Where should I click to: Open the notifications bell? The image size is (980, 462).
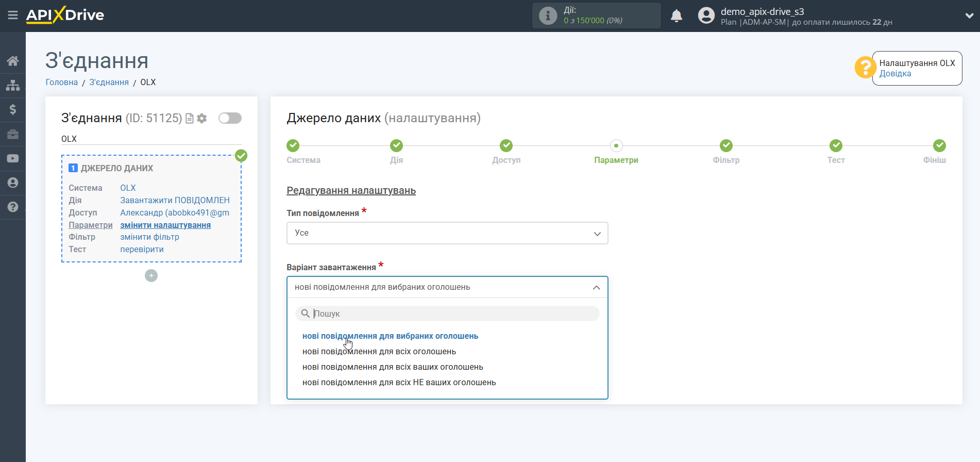pyautogui.click(x=677, y=15)
